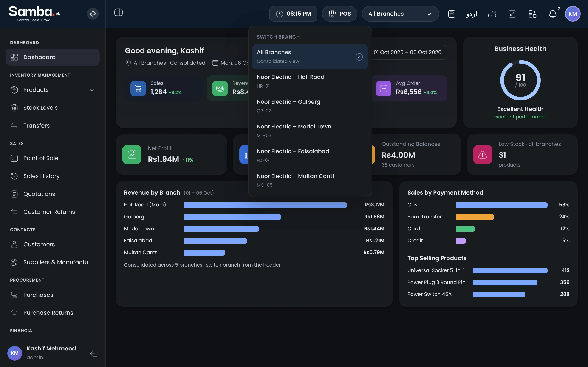The width and height of the screenshot is (588, 367).
Task: Open the quick add apps grid icon
Action: pyautogui.click(x=532, y=14)
